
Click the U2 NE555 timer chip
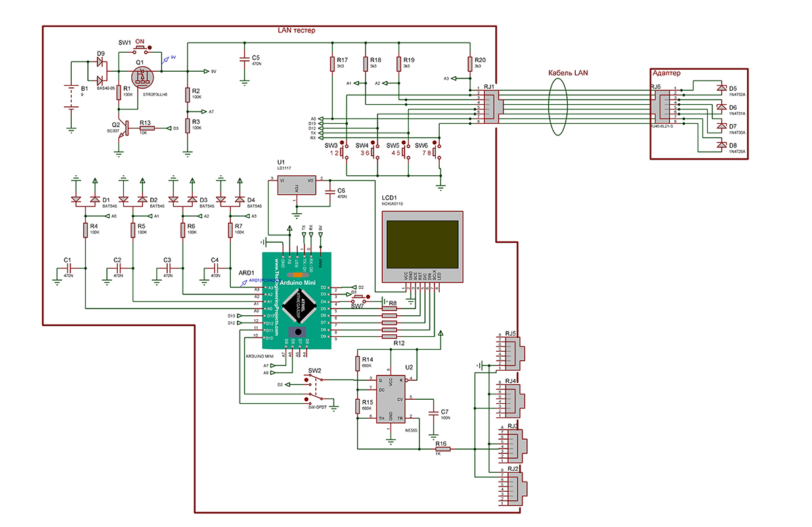click(390, 398)
